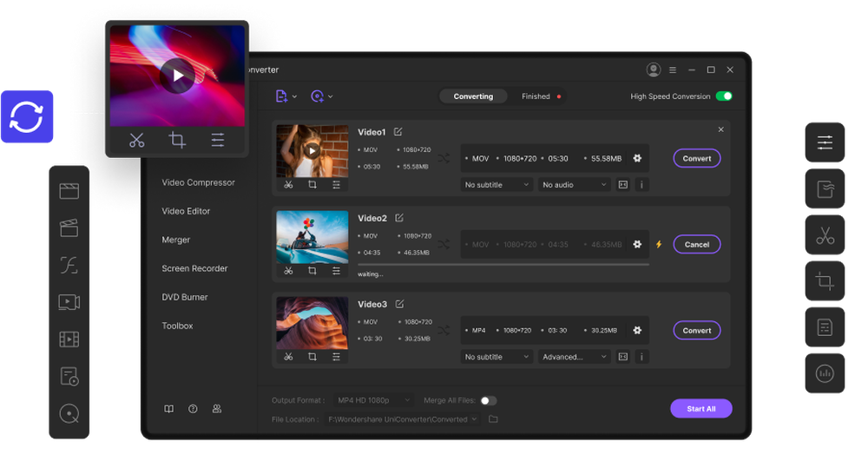Viewport: 868px width, 455px height.
Task: Open Output Format MP4 HD 1080p dropdown
Action: pos(373,400)
